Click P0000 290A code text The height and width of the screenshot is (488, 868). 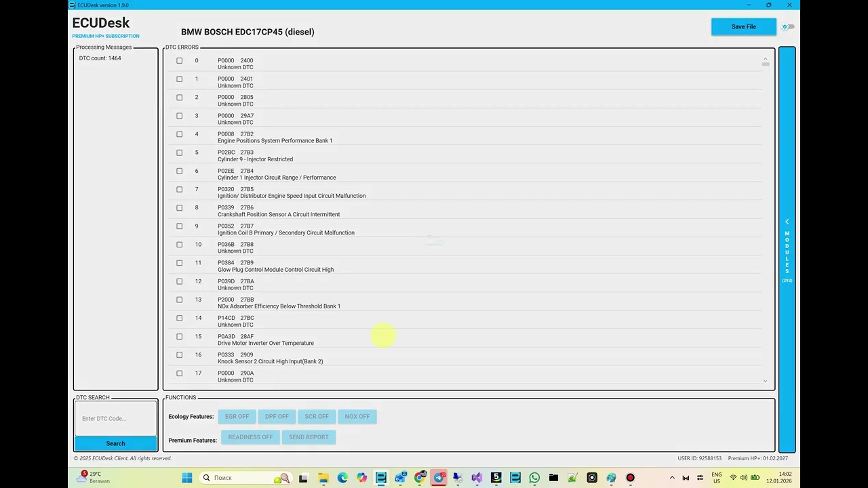[x=235, y=373]
